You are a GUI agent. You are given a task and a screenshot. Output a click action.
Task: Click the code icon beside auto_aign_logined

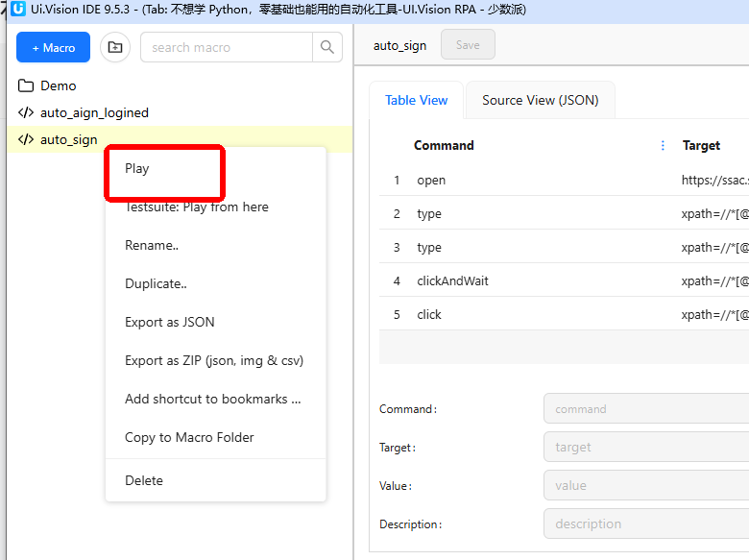point(26,112)
